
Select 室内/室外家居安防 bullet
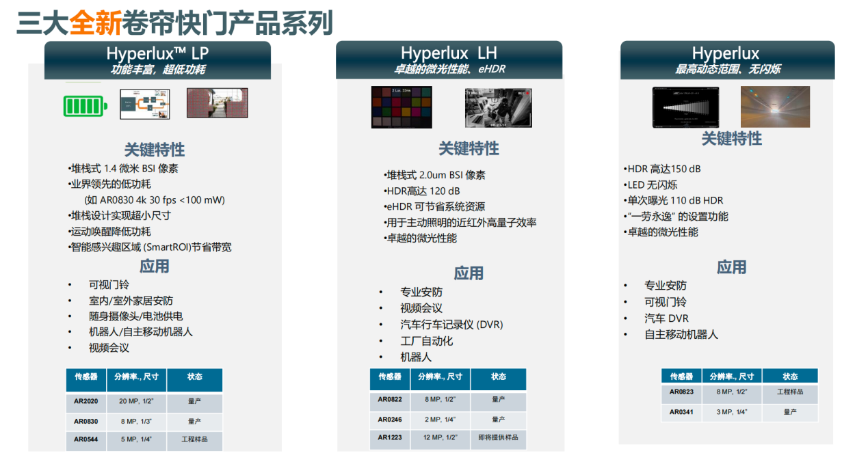[131, 301]
